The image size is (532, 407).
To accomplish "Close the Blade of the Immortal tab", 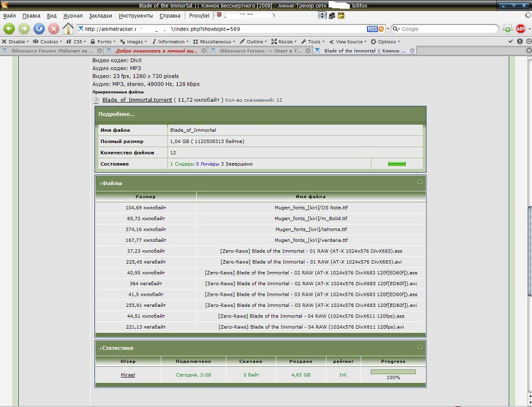I will [412, 51].
